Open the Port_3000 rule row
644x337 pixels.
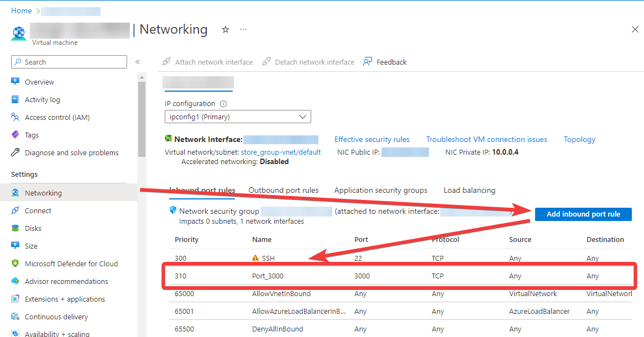click(400, 276)
